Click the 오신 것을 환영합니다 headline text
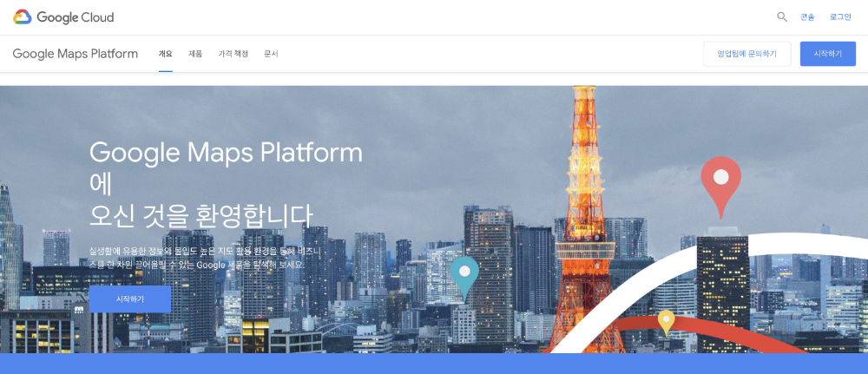This screenshot has width=868, height=374. pos(201,216)
